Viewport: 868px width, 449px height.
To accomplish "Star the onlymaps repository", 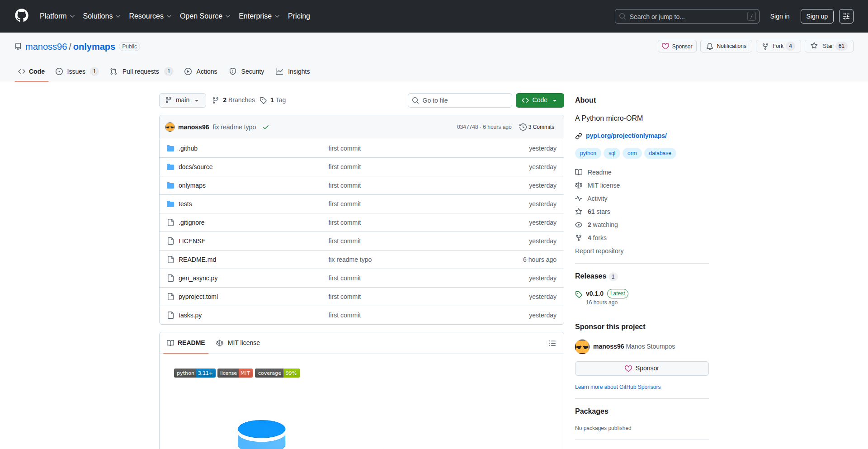I will [x=828, y=46].
